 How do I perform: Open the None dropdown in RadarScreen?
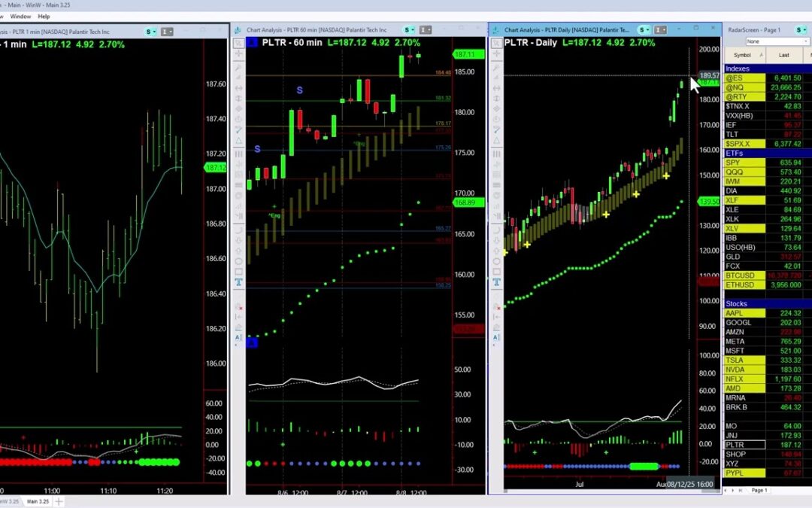click(x=777, y=41)
